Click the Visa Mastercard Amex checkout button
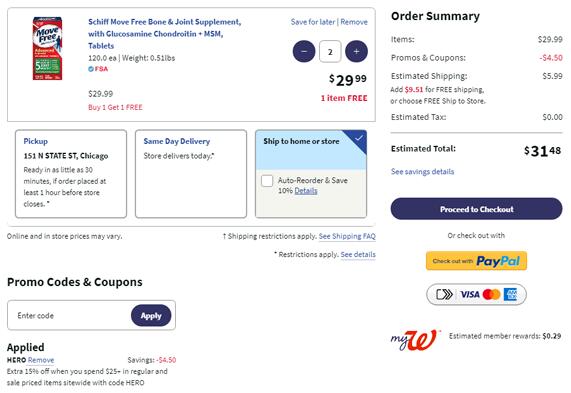This screenshot has height=393, width=571. click(476, 294)
